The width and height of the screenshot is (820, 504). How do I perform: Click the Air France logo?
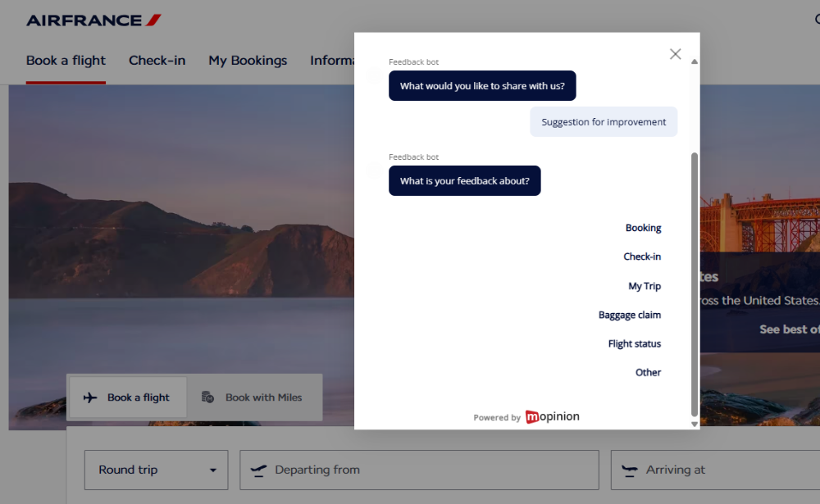(x=93, y=19)
